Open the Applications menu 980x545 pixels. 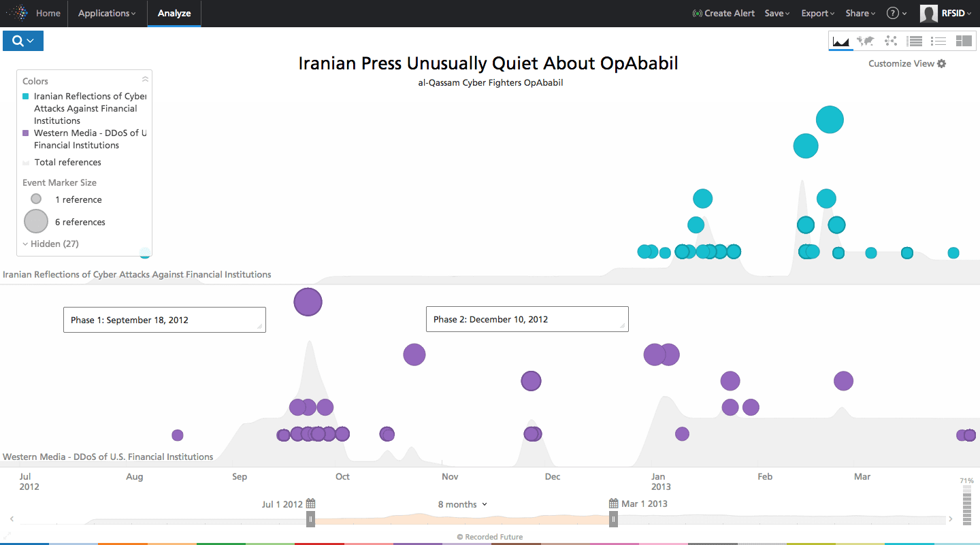(x=107, y=13)
